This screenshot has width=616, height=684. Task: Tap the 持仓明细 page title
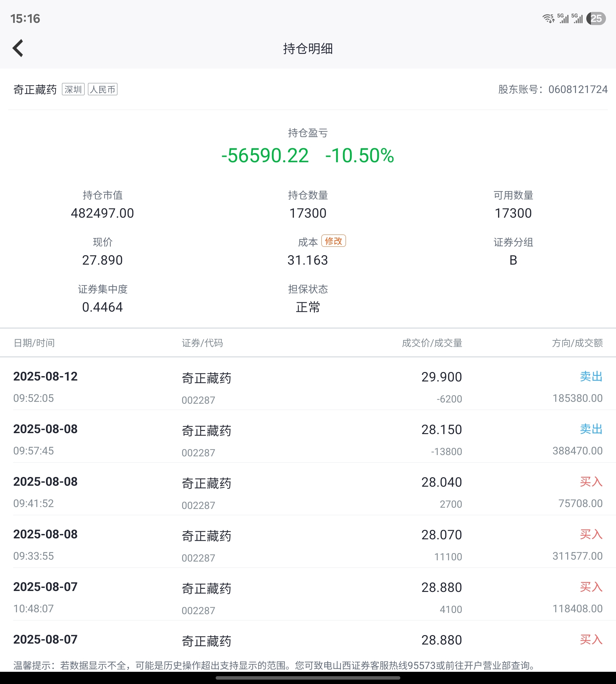click(308, 49)
